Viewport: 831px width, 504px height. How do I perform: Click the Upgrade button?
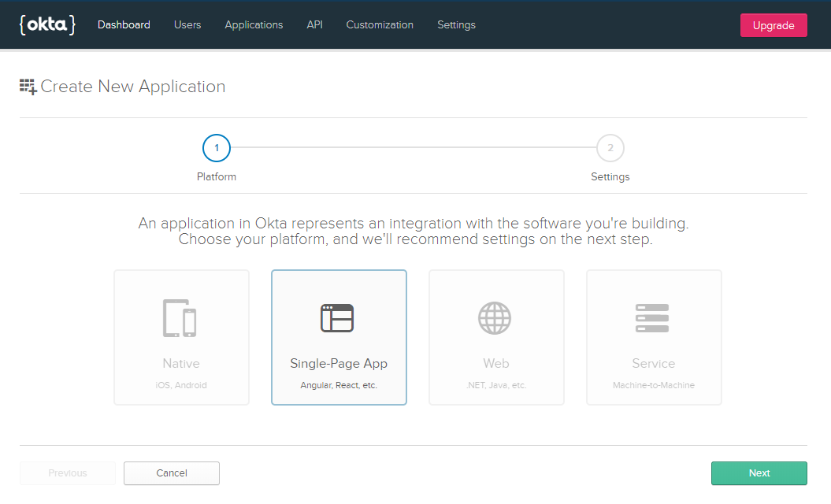(x=773, y=24)
